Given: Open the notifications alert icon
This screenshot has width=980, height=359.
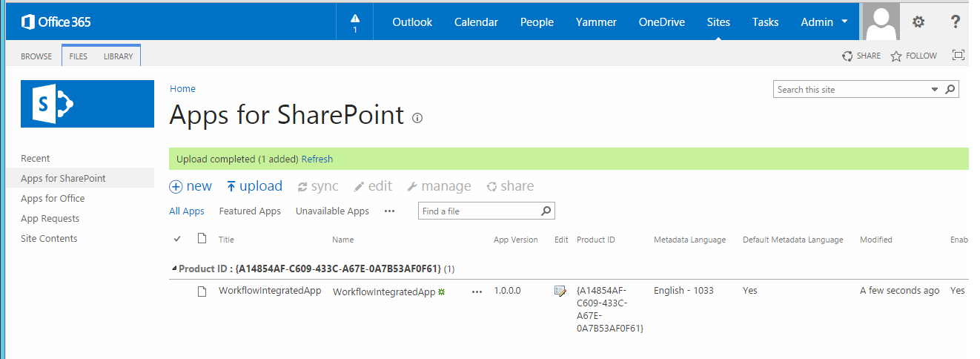Looking at the screenshot, I should [354, 22].
